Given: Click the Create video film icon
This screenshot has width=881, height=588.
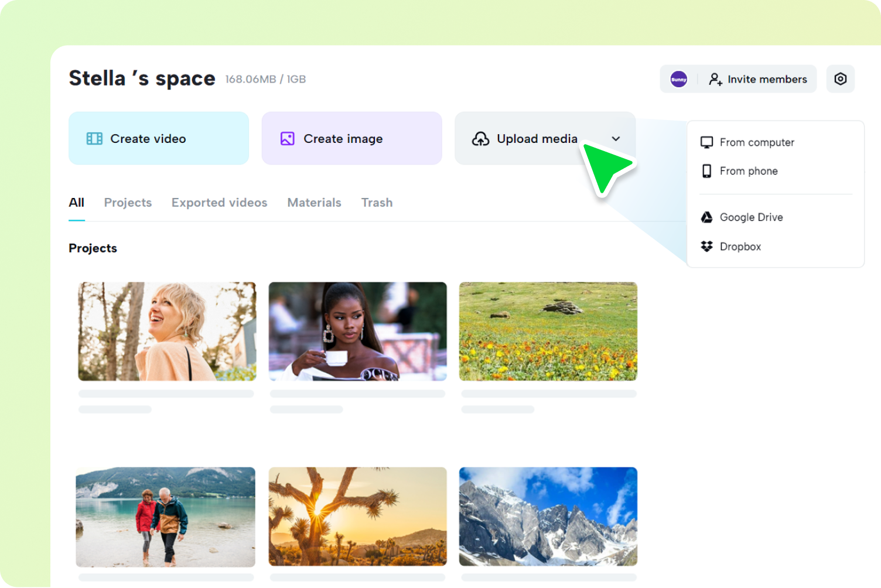Looking at the screenshot, I should pyautogui.click(x=94, y=139).
